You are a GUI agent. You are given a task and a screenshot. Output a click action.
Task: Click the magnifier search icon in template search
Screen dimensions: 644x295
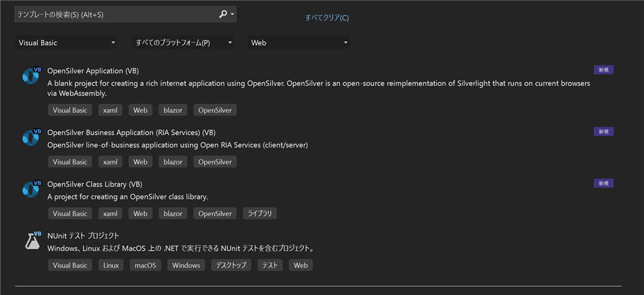tap(223, 14)
